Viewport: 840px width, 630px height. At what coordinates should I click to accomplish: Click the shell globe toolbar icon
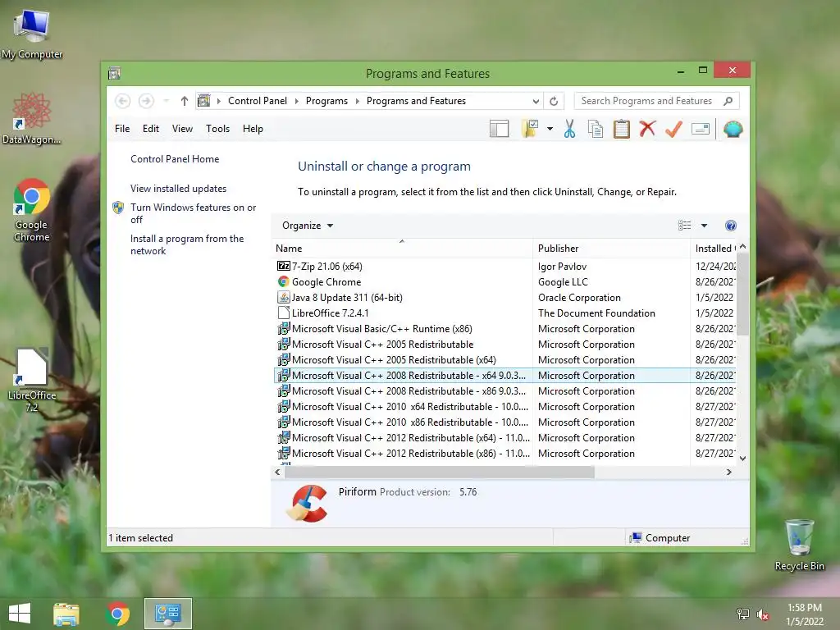pyautogui.click(x=733, y=129)
